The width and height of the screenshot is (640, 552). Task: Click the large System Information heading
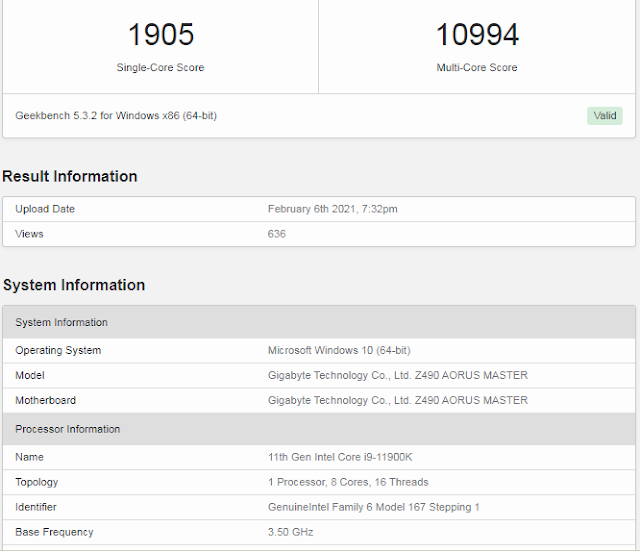click(x=74, y=285)
